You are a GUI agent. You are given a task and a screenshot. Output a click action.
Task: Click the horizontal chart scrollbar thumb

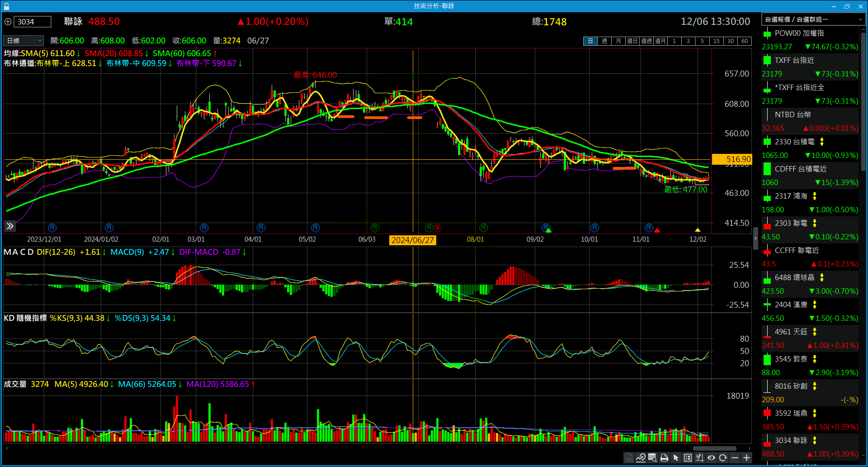(x=714, y=448)
